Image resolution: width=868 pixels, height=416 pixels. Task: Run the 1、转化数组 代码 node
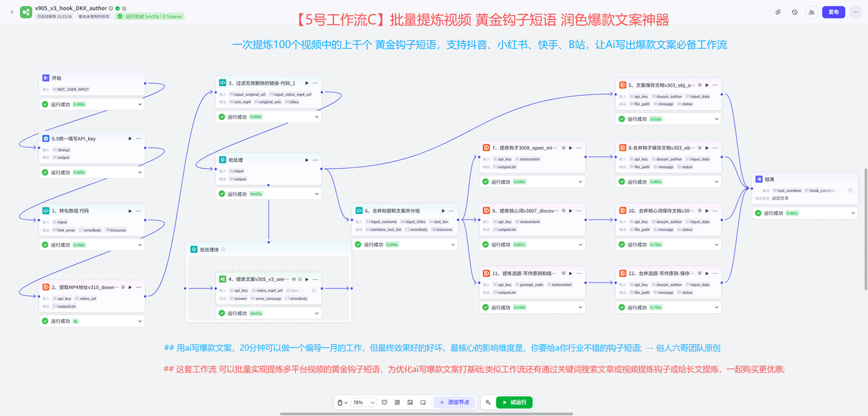pos(130,211)
